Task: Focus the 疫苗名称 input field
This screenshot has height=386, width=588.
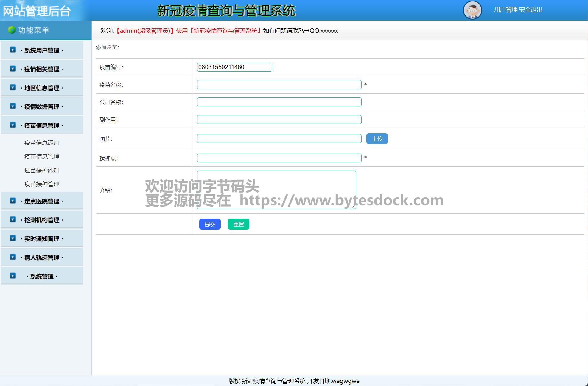Action: click(279, 85)
